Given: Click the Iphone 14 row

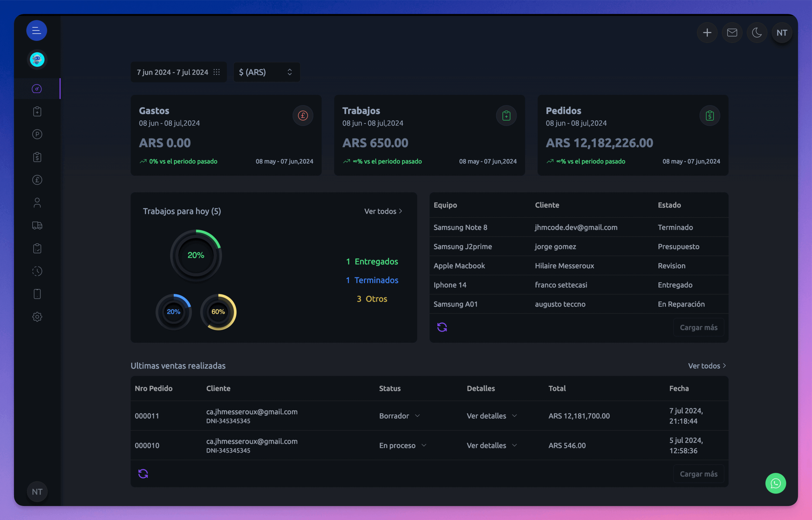Looking at the screenshot, I should (x=579, y=285).
